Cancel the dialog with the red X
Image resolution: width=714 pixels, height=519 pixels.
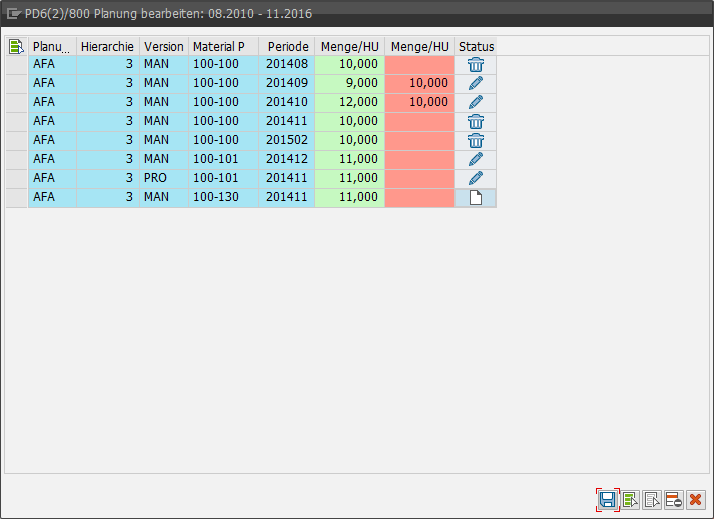(696, 500)
